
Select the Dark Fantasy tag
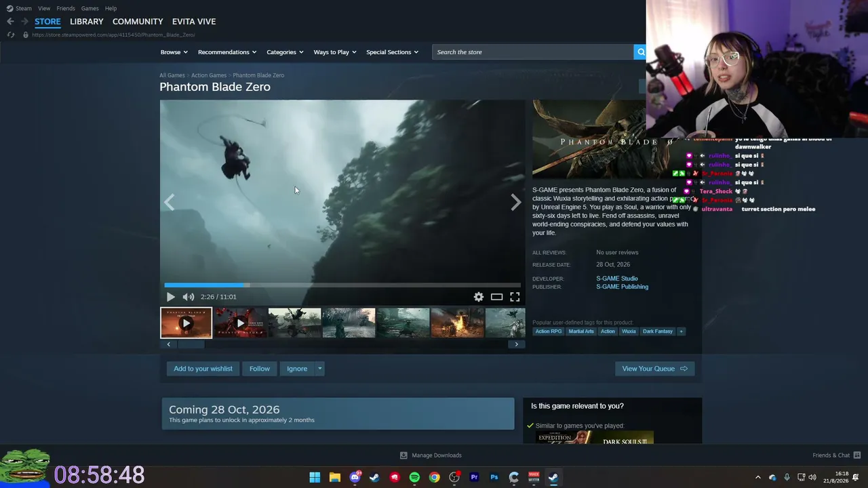click(658, 331)
